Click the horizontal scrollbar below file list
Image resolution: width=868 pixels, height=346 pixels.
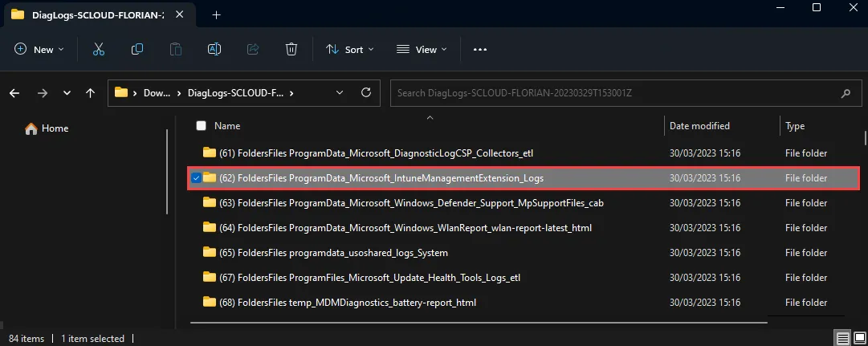(x=479, y=322)
